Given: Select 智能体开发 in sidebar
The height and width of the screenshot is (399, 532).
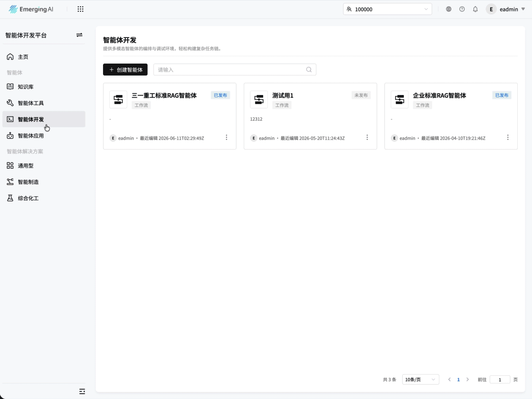Looking at the screenshot, I should 44,119.
